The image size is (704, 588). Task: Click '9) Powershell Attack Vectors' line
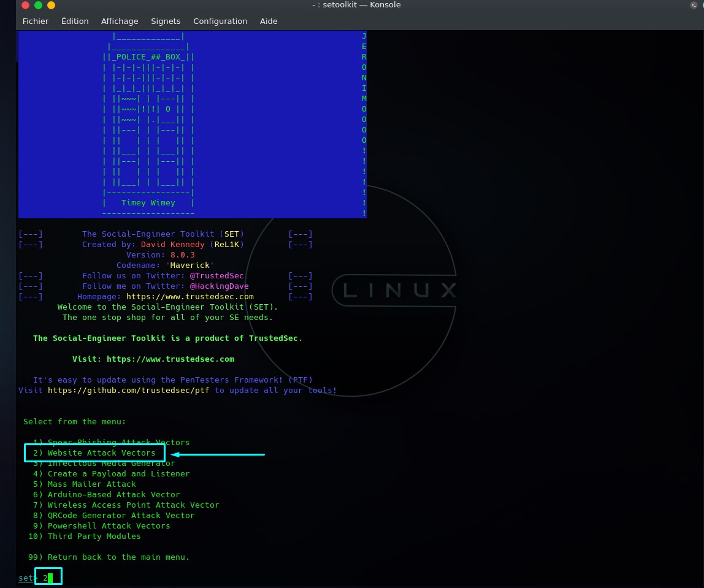pyautogui.click(x=101, y=526)
